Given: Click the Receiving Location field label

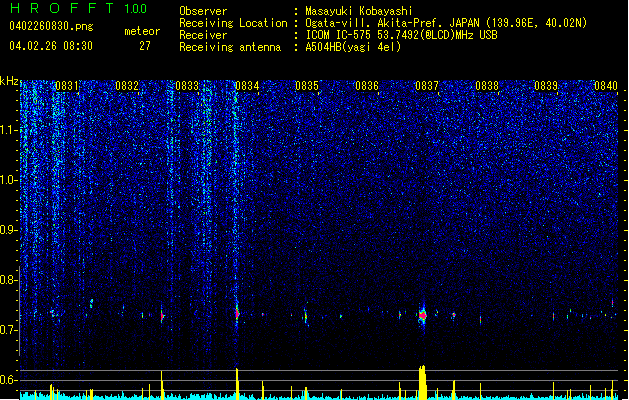Looking at the screenshot, I should point(233,23).
